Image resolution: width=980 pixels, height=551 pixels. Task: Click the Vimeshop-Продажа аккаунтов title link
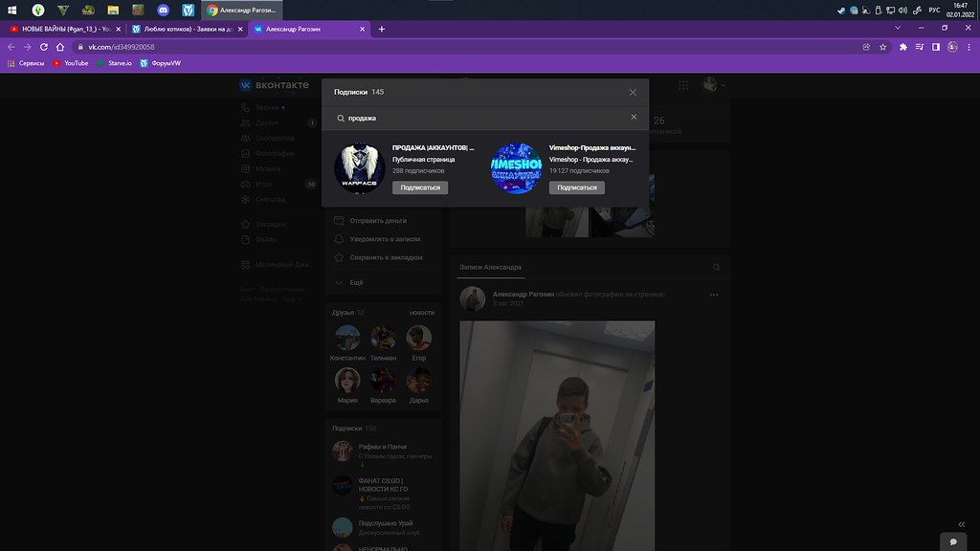[591, 148]
